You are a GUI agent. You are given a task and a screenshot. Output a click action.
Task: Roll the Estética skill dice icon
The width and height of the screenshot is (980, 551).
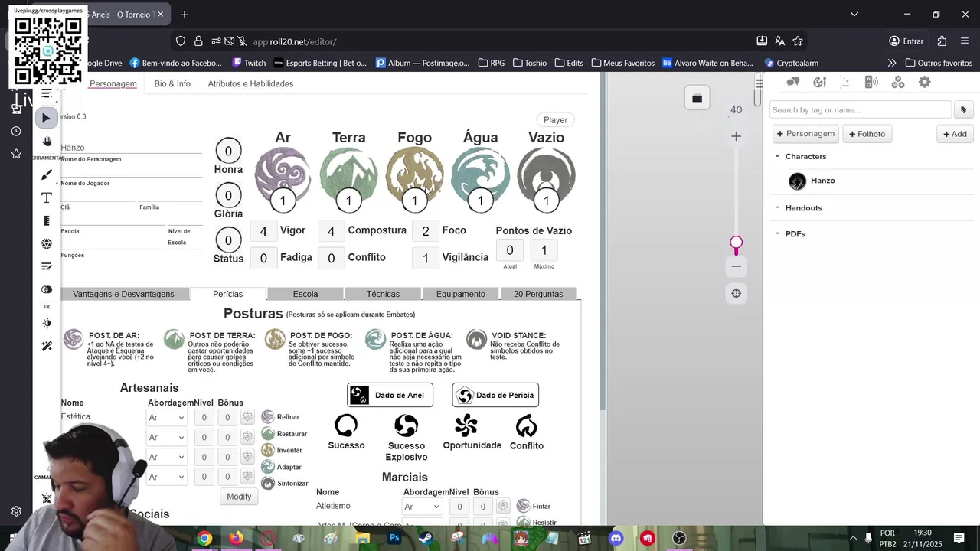247,417
